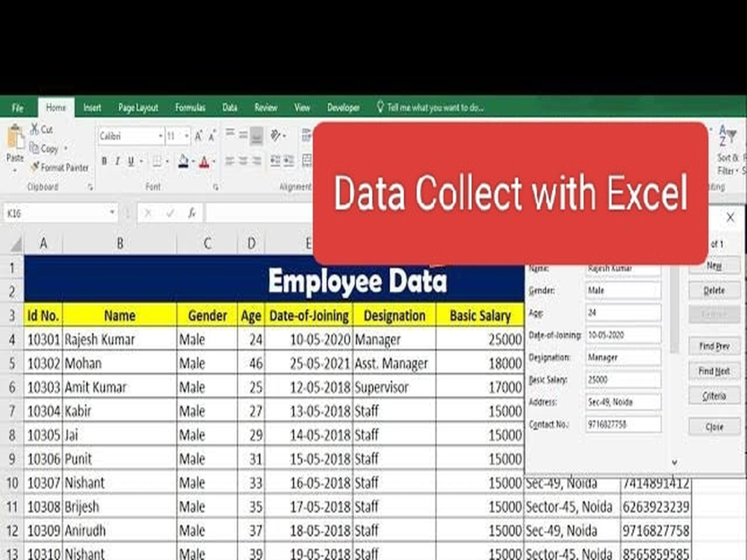Toggle Middle Align in Alignment group
This screenshot has width=747, height=560.
click(x=243, y=135)
